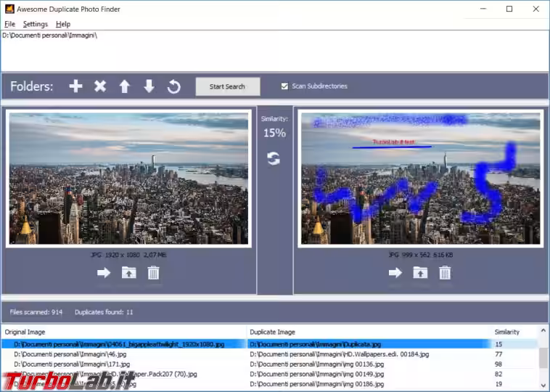Click the reset folders circular arrow icon
This screenshot has height=392, width=550.
174,86
